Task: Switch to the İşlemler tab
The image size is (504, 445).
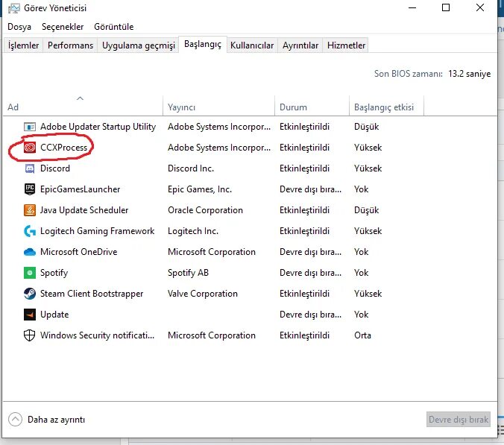Action: coord(23,45)
